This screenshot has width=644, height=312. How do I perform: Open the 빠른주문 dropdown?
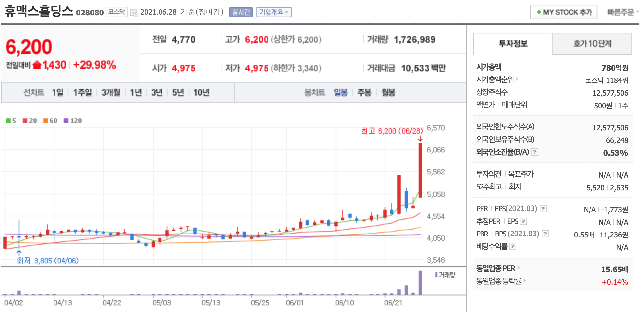click(623, 12)
